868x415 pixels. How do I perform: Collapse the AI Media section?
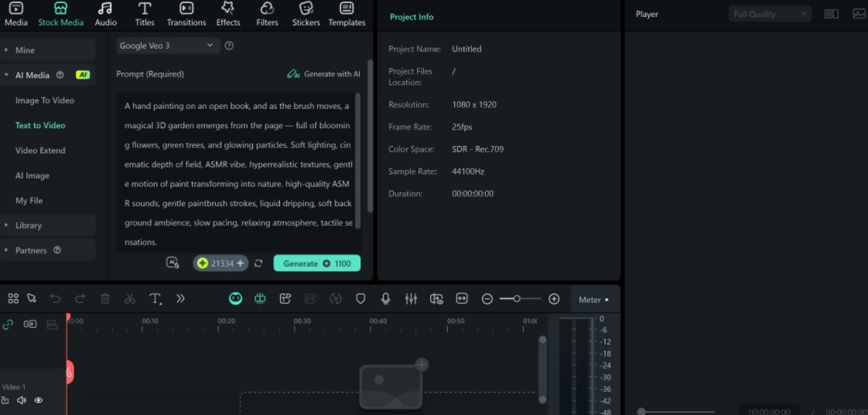click(48, 75)
